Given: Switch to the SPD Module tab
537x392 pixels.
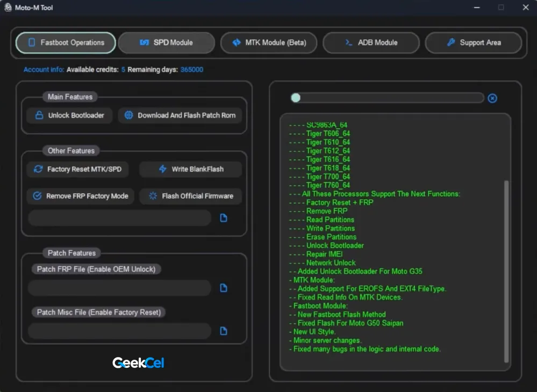Looking at the screenshot, I should (x=167, y=43).
